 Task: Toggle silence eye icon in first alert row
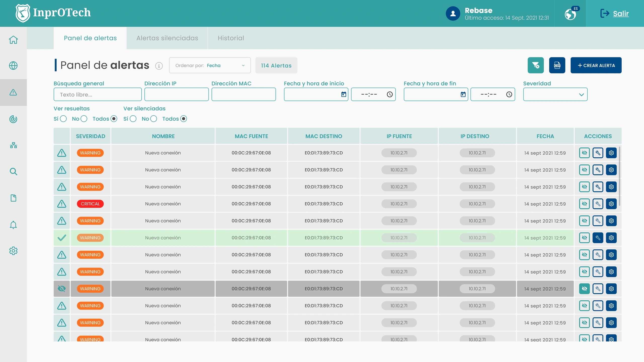(584, 153)
